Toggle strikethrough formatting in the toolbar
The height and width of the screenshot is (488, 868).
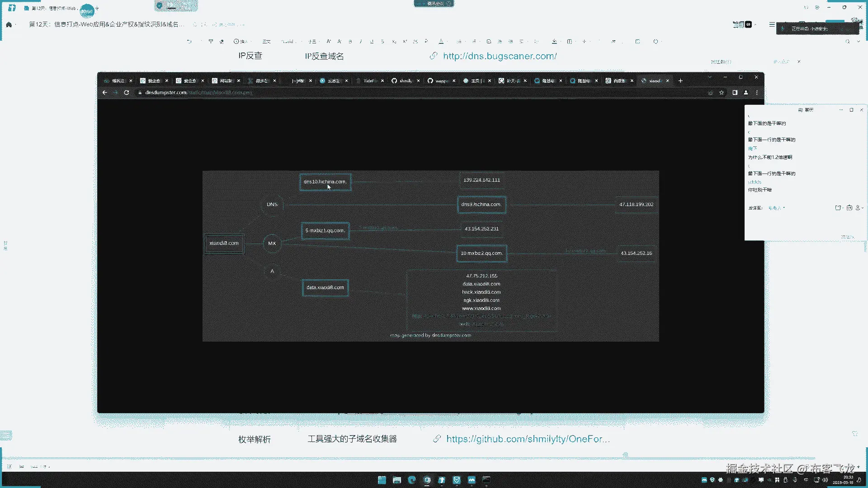pos(382,42)
